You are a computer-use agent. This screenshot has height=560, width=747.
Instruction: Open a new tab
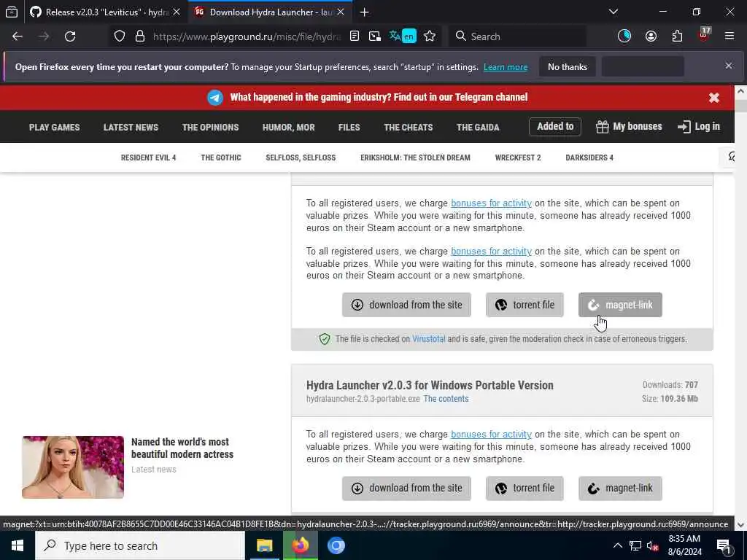point(365,12)
